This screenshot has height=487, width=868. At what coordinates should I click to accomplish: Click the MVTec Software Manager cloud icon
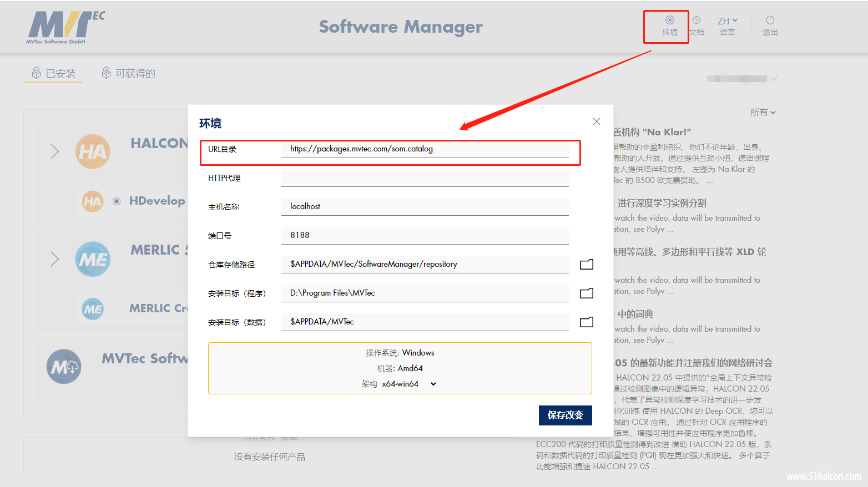click(64, 367)
